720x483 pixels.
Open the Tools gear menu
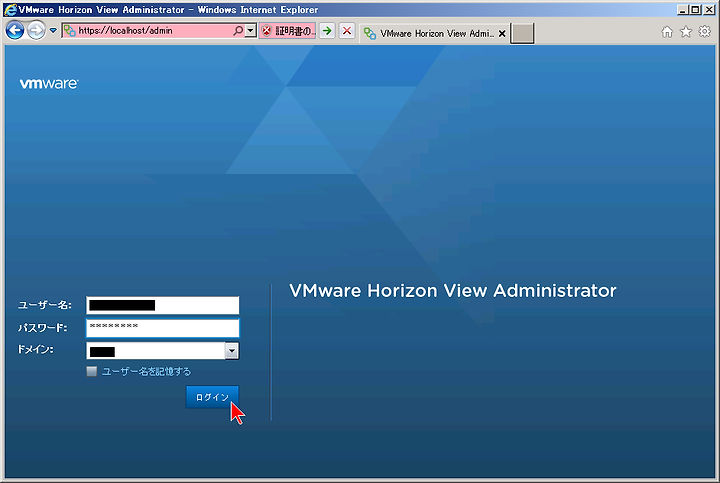(704, 32)
